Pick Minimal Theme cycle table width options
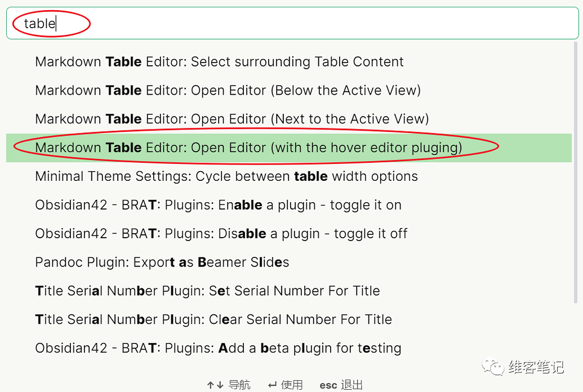The height and width of the screenshot is (392, 583). point(226,176)
